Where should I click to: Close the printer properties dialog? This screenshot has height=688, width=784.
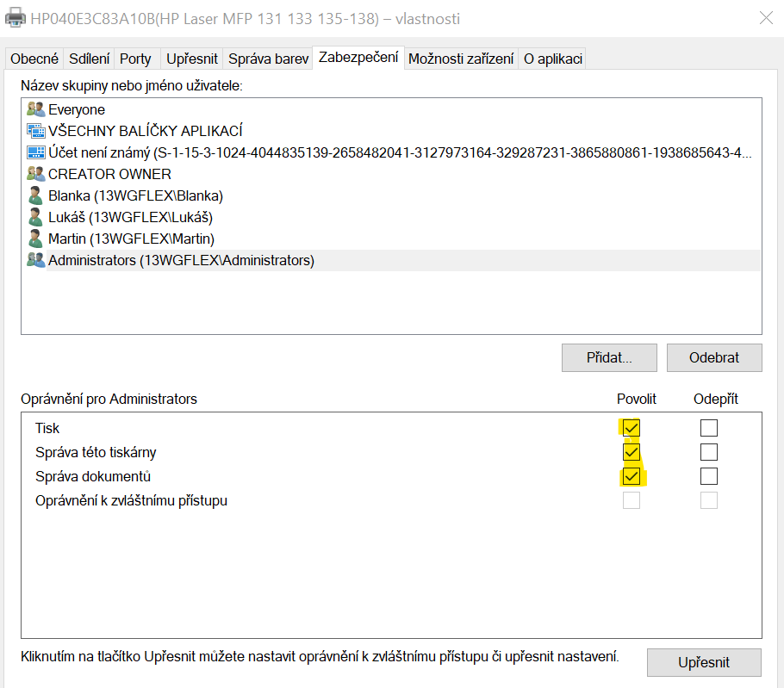pos(766,18)
